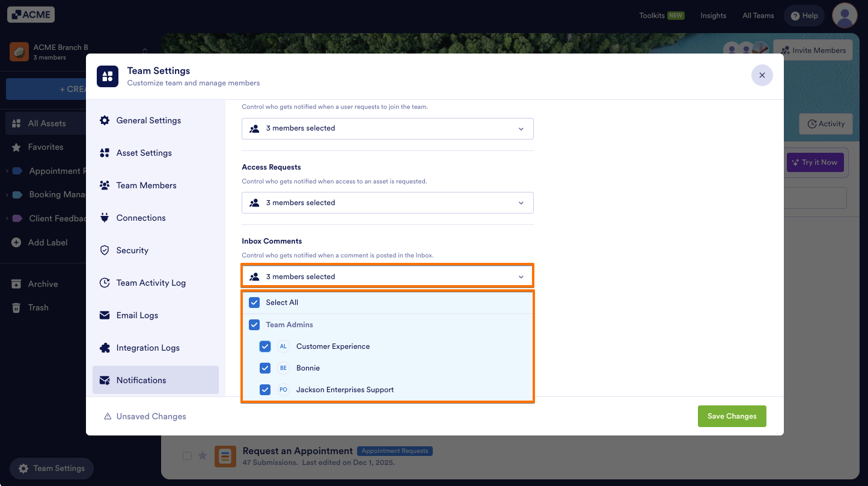
Task: Open the Help button in header
Action: [x=805, y=16]
